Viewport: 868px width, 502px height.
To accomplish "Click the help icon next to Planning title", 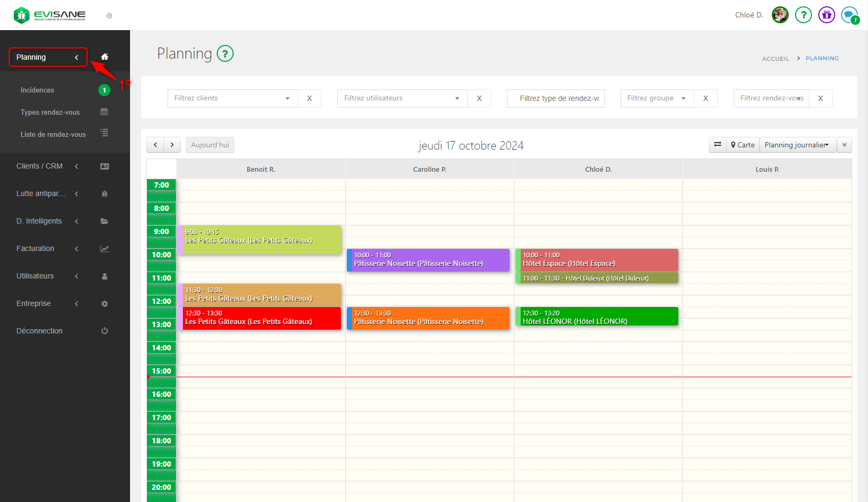I will 225,54.
